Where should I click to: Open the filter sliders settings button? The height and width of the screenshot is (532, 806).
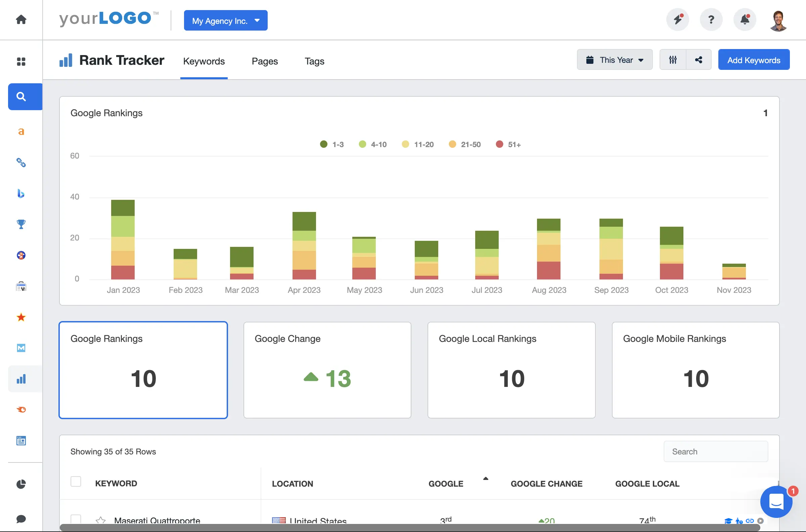673,60
